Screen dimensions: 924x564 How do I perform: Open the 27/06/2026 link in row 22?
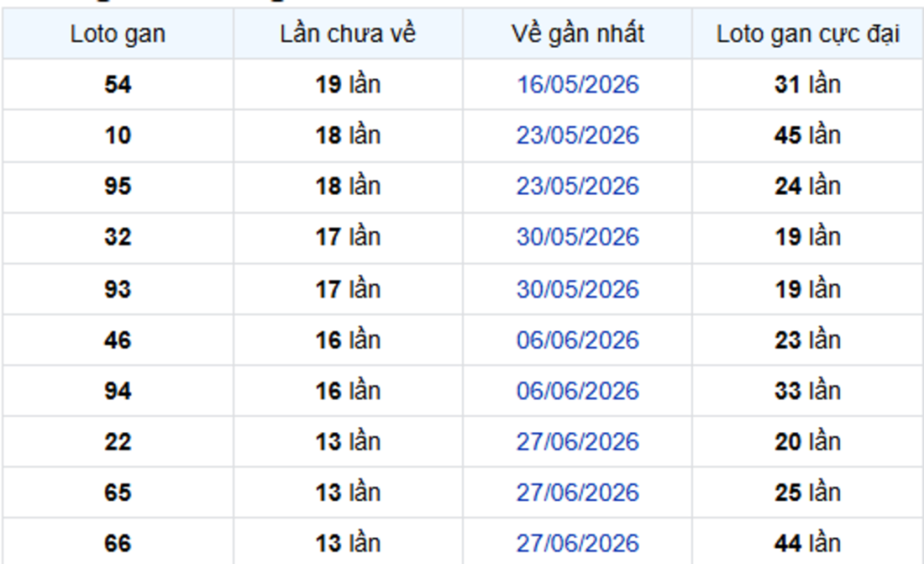tap(577, 441)
